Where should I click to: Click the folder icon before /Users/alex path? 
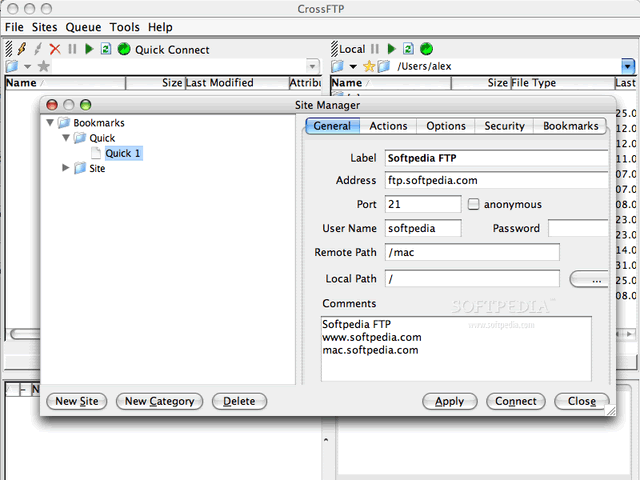tap(383, 66)
